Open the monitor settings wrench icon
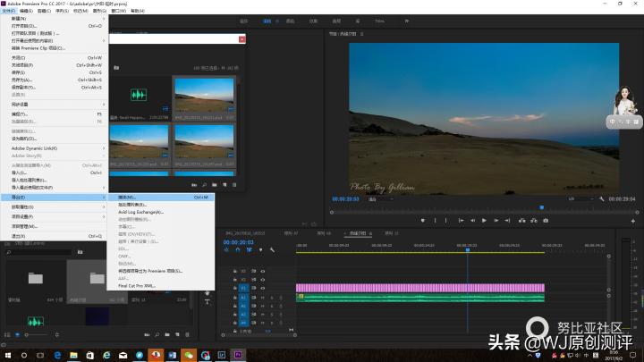The width and height of the screenshot is (644, 362). [x=601, y=199]
